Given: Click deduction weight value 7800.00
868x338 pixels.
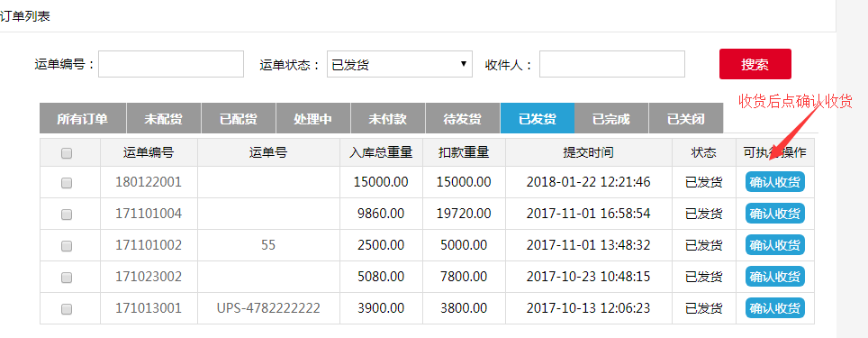Looking at the screenshot, I should coord(464,277).
